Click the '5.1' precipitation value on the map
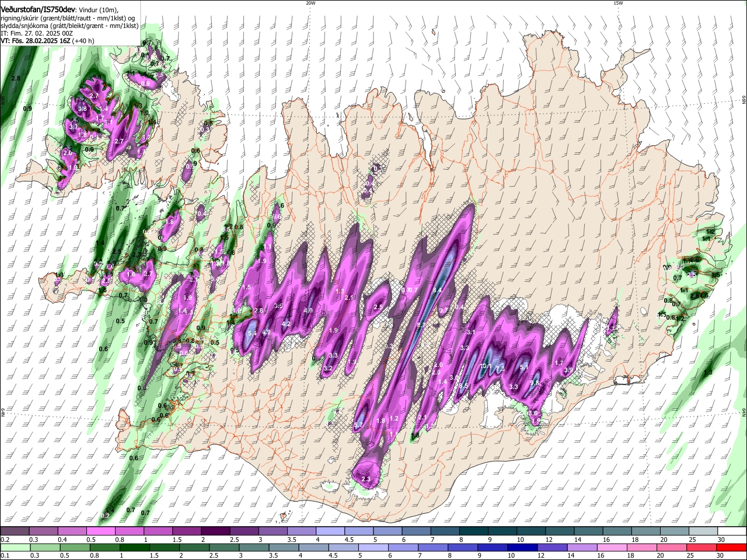 [x=523, y=367]
